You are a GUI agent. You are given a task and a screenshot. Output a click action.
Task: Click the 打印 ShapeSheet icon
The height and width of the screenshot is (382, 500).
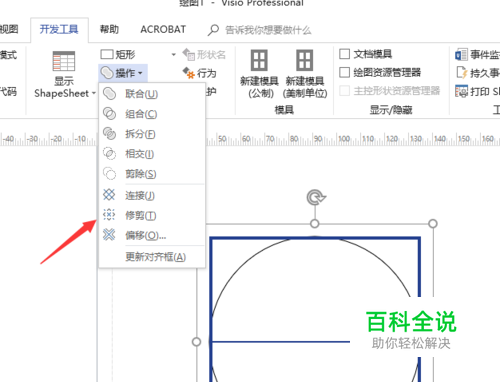pos(462,91)
